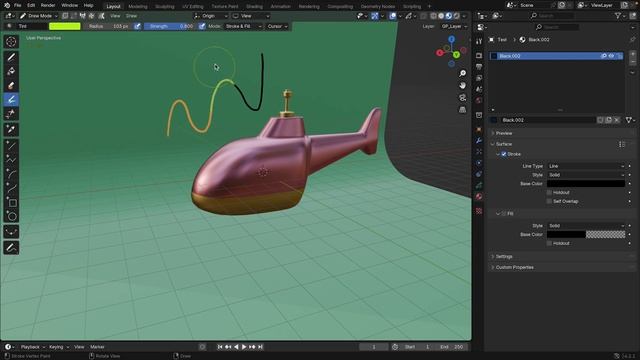Toggle the camera view icon
This screenshot has height=360, width=640.
pos(462,98)
